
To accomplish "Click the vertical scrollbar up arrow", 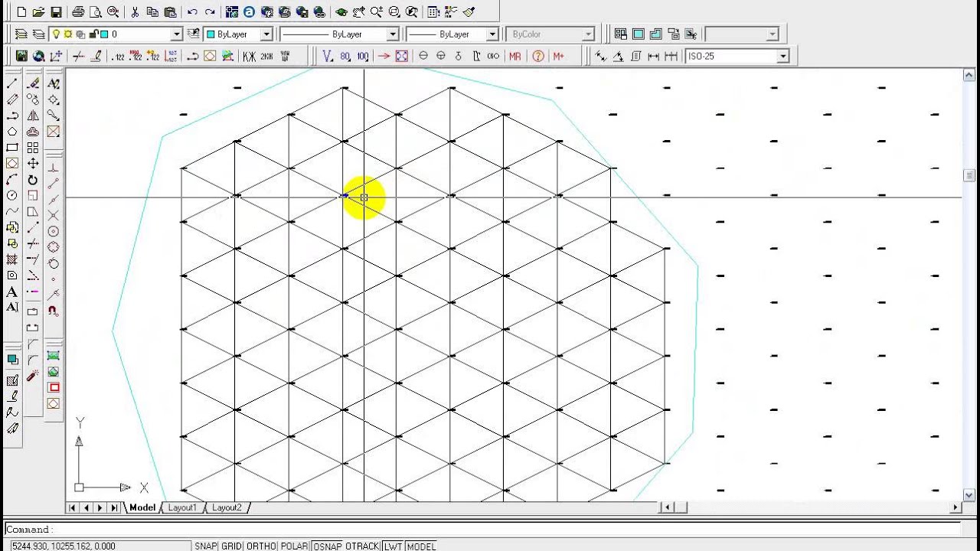I will 969,75.
